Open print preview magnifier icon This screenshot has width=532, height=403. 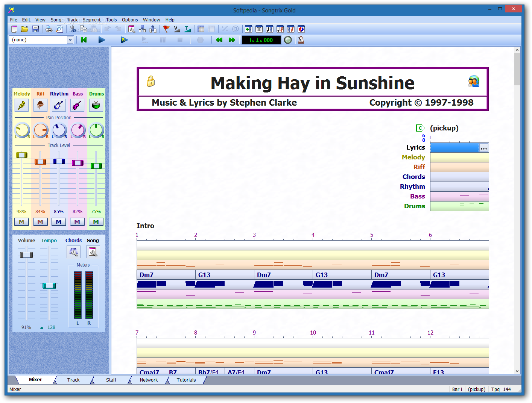pyautogui.click(x=59, y=29)
